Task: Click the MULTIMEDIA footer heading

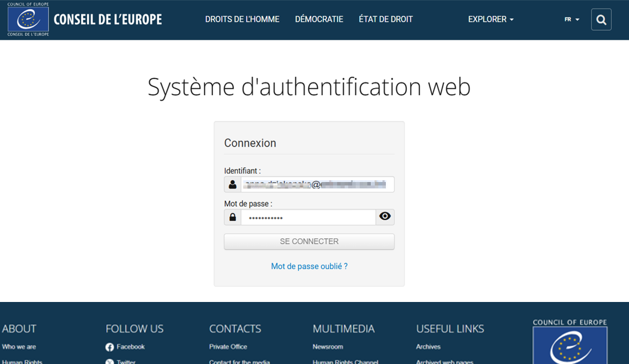Action: 344,329
